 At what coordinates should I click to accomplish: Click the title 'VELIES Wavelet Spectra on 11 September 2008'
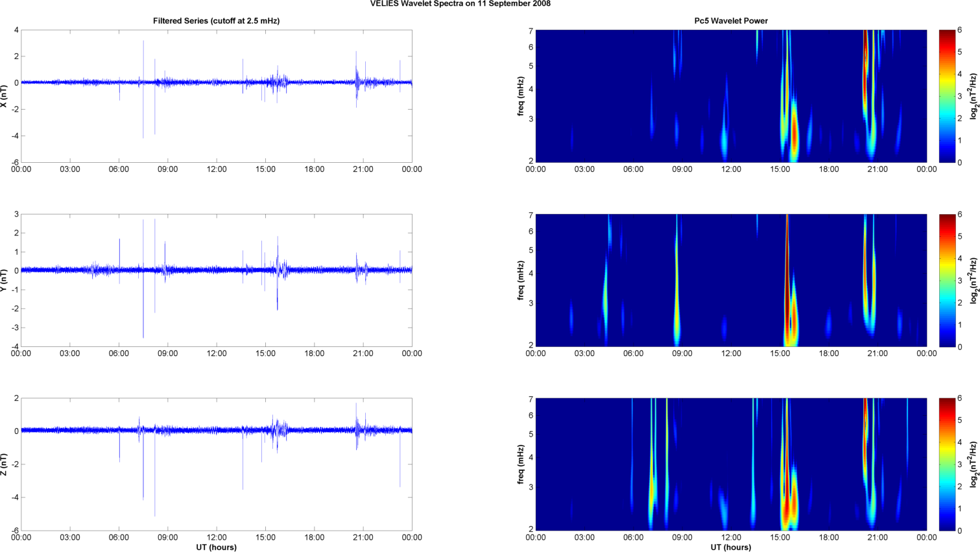(x=460, y=4)
